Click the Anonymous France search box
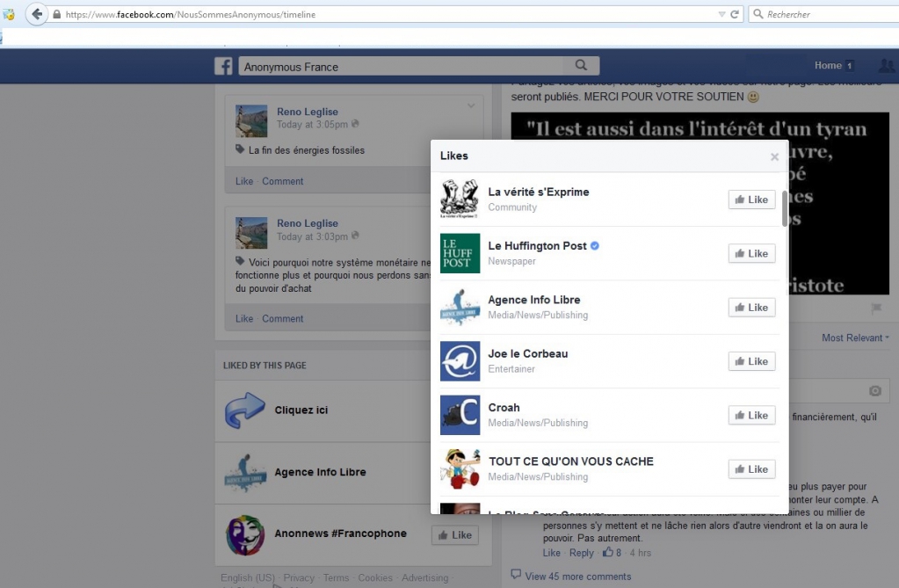This screenshot has height=588, width=899. point(402,66)
